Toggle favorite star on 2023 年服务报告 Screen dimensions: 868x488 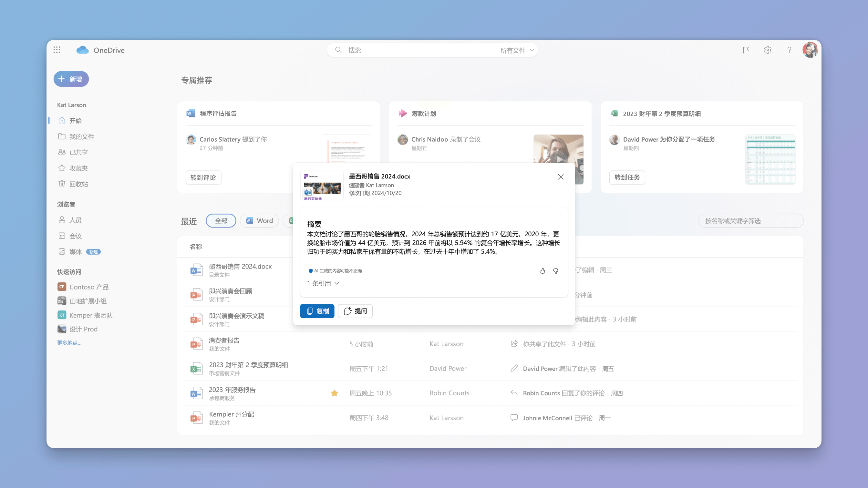click(334, 393)
